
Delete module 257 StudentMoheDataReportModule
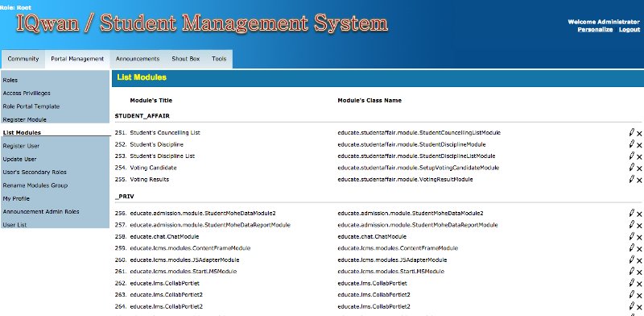pyautogui.click(x=639, y=226)
